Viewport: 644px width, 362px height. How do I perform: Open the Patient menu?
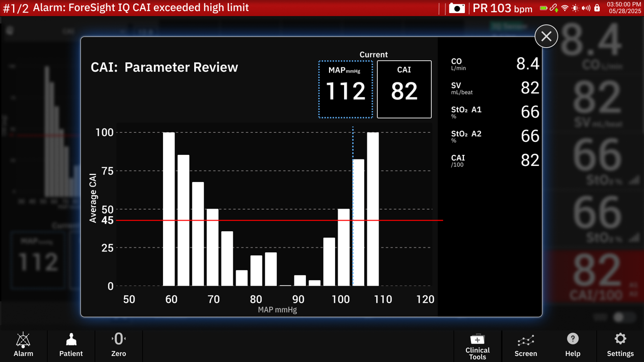[x=71, y=345]
